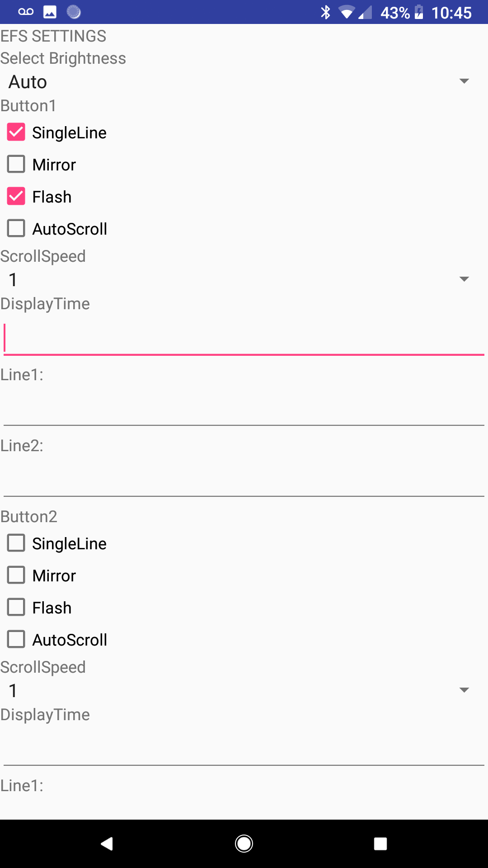The height and width of the screenshot is (868, 488).
Task: Open the recent apps overview button
Action: (380, 844)
